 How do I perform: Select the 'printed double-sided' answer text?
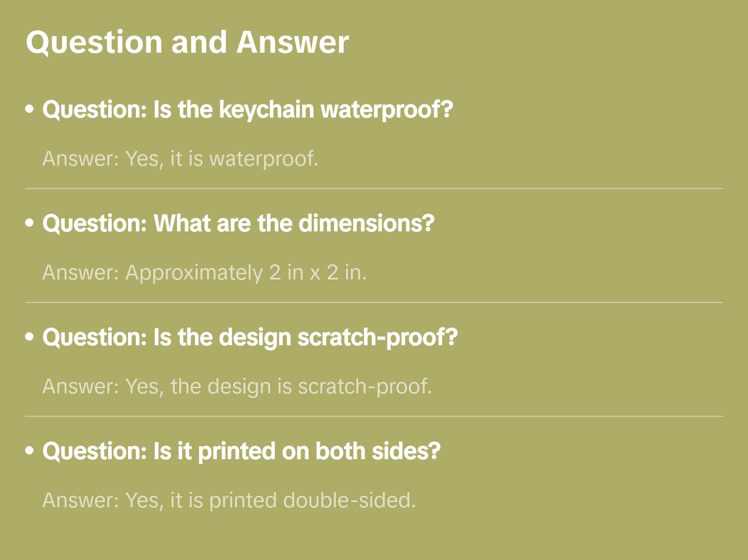pyautogui.click(x=312, y=500)
